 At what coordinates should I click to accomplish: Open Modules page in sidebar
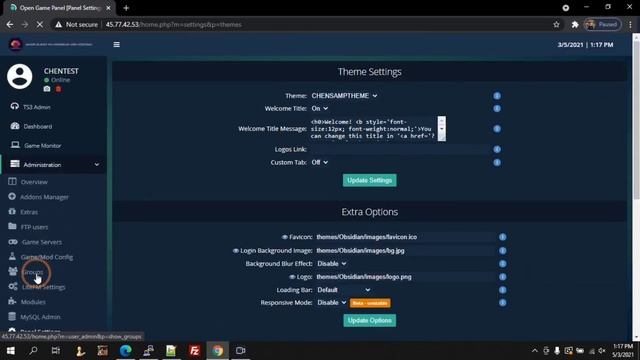tap(27, 302)
